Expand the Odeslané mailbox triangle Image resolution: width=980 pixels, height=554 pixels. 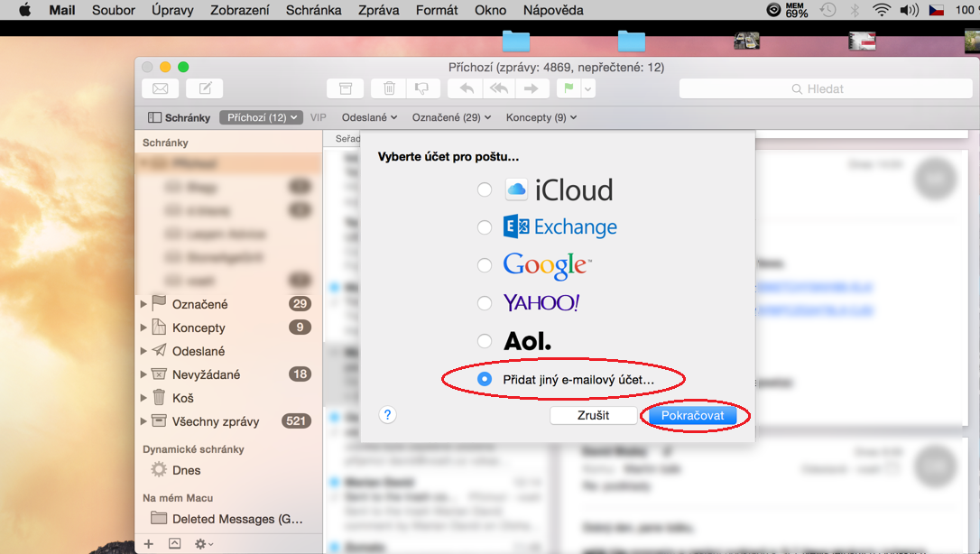pos(143,351)
